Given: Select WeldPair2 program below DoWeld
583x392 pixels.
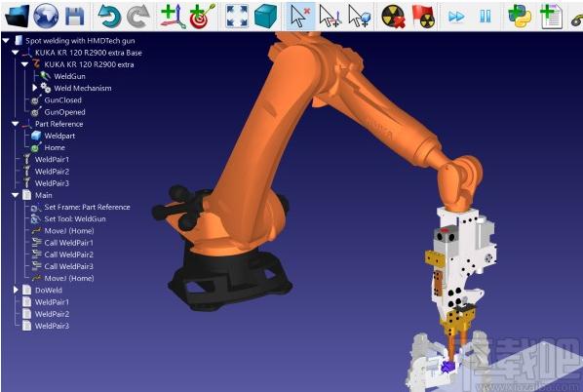Looking at the screenshot, I should pyautogui.click(x=52, y=314).
